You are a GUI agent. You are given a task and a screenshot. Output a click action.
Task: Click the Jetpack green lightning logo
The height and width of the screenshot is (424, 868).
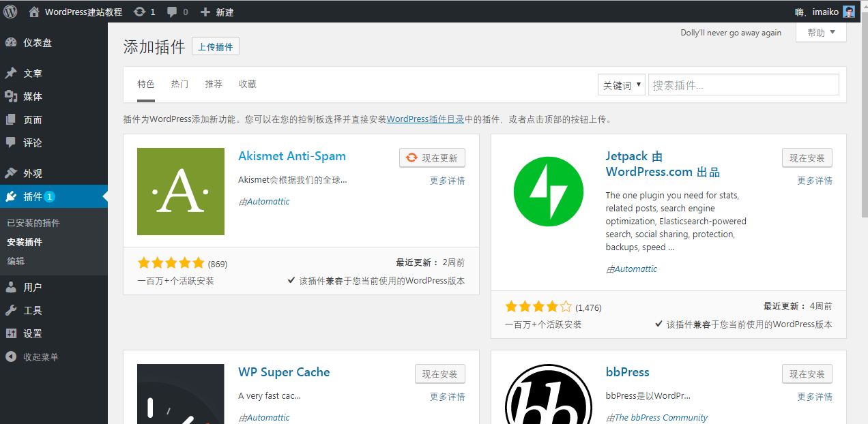(x=549, y=192)
